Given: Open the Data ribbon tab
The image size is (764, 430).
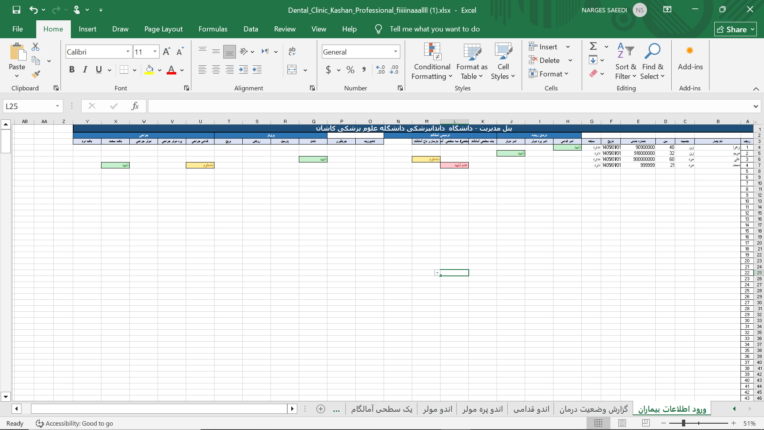Looking at the screenshot, I should pos(250,29).
